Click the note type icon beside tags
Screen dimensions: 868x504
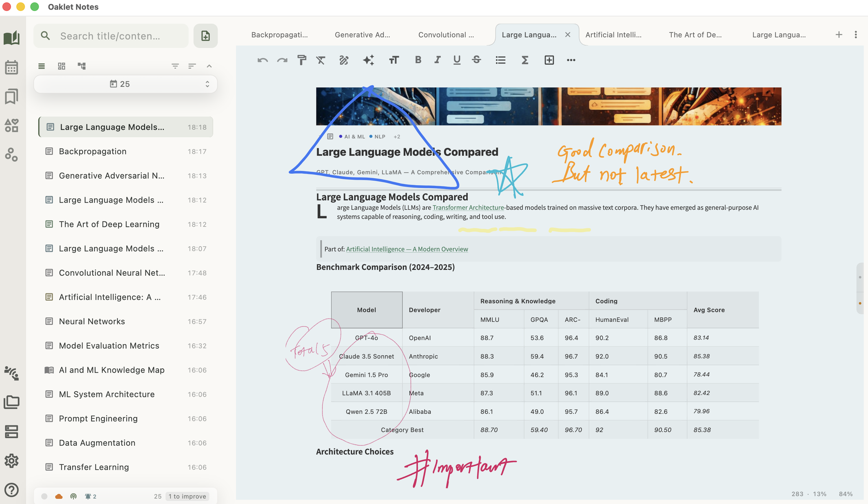[330, 136]
